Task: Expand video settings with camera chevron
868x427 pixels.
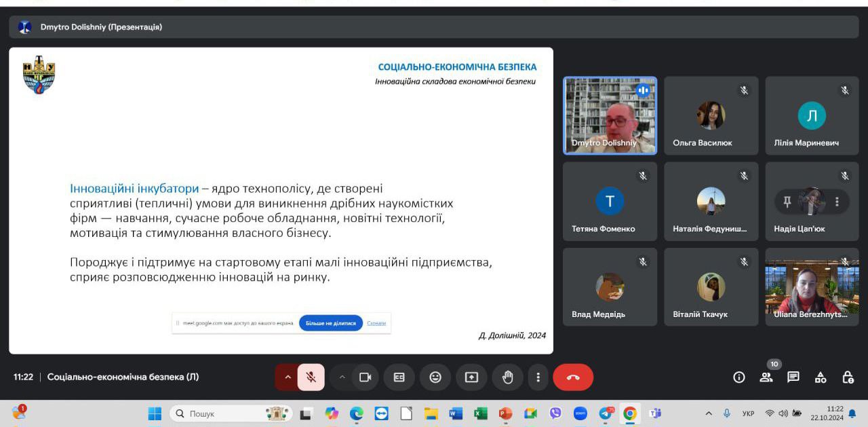Action: coord(342,377)
